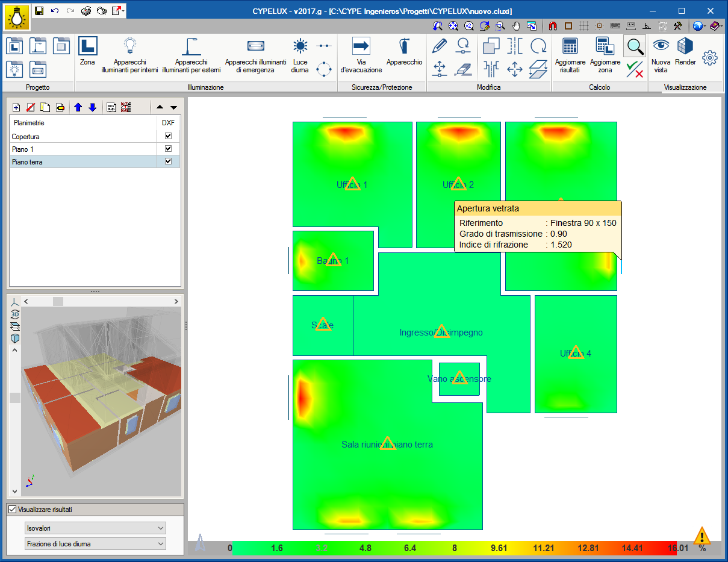Add Apparecchi illuminanti per esterni
This screenshot has width=728, height=562.
[191, 55]
